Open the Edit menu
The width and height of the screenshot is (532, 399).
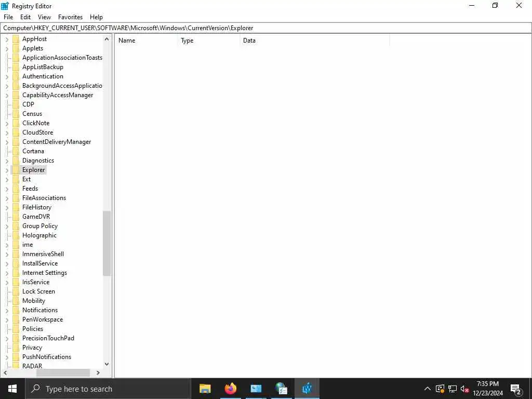25,17
